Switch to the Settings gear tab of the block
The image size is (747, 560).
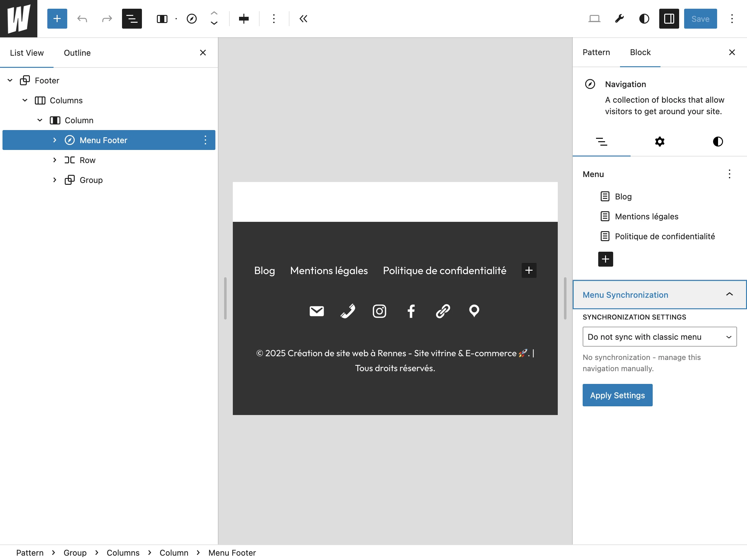click(x=659, y=142)
